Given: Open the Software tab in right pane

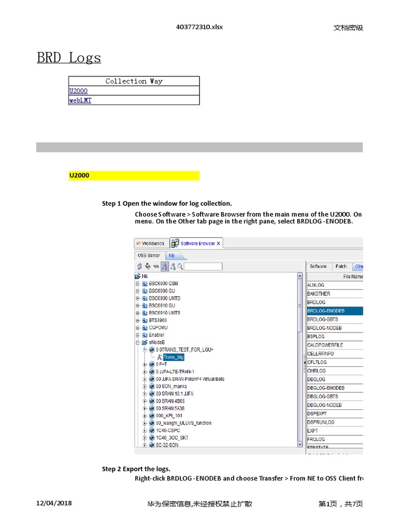Looking at the screenshot, I should tap(318, 267).
